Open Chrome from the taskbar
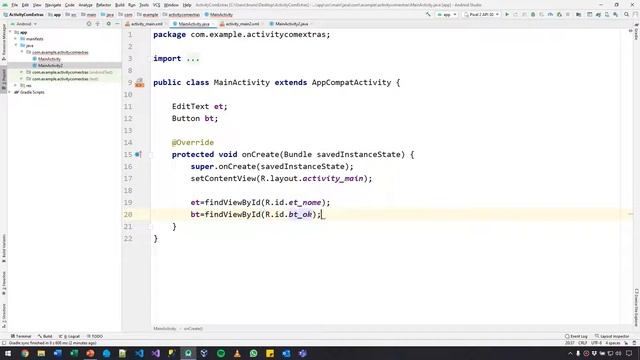640x360 pixels. (25, 353)
